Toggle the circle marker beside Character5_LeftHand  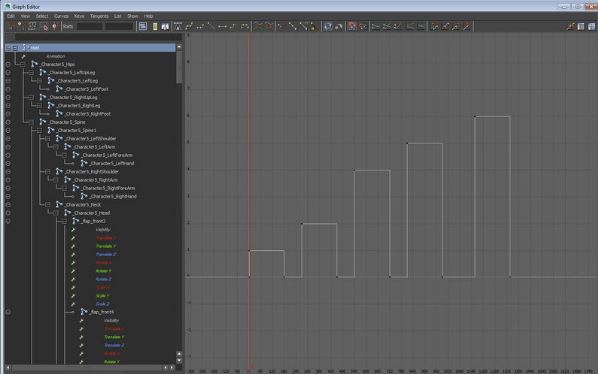8,163
